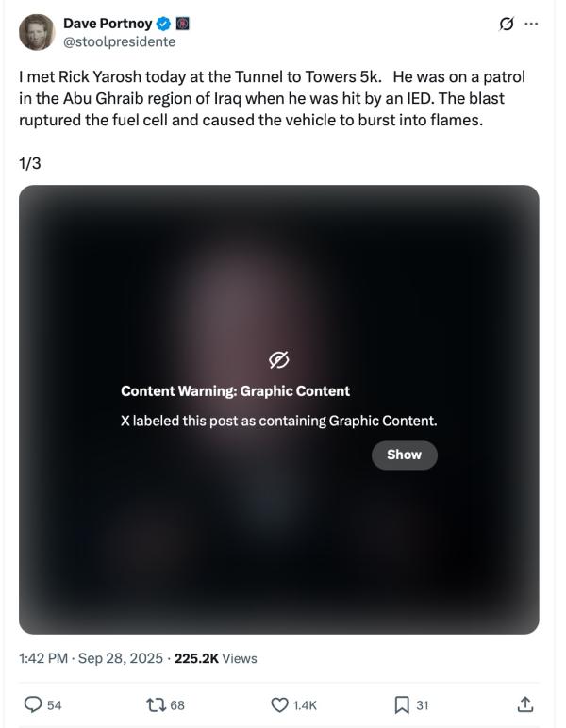Click the blue verified checkmark badge

pyautogui.click(x=163, y=24)
